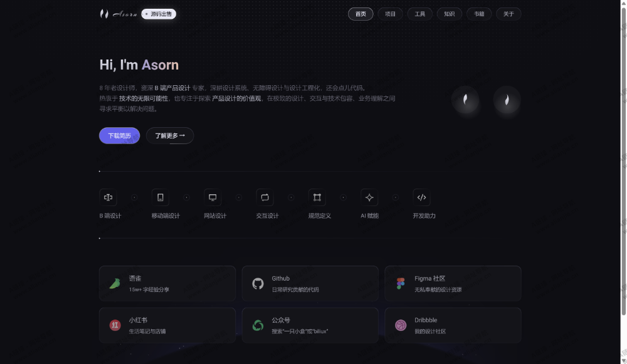Viewport: 627px width, 364px height.
Task: Open the 公众号 card
Action: pos(310,325)
